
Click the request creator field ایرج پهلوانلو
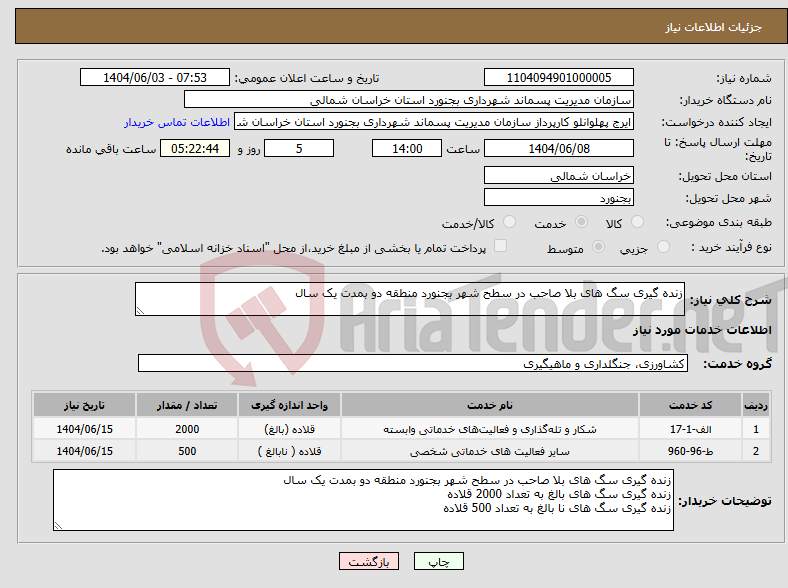point(434,122)
